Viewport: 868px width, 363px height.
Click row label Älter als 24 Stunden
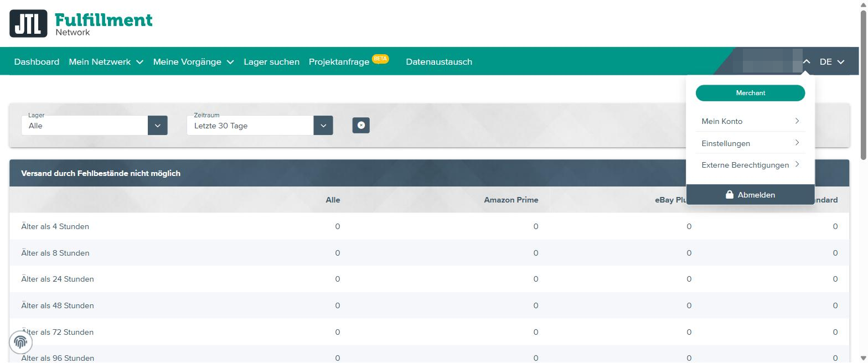click(x=58, y=279)
